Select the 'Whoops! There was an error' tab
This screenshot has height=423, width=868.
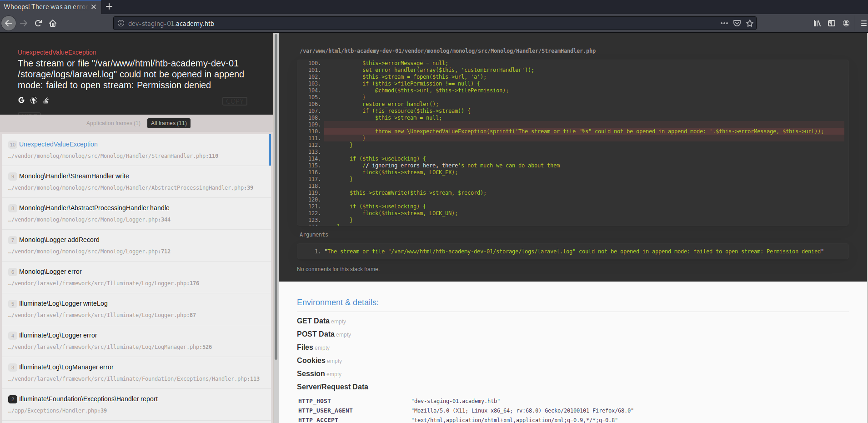point(45,7)
